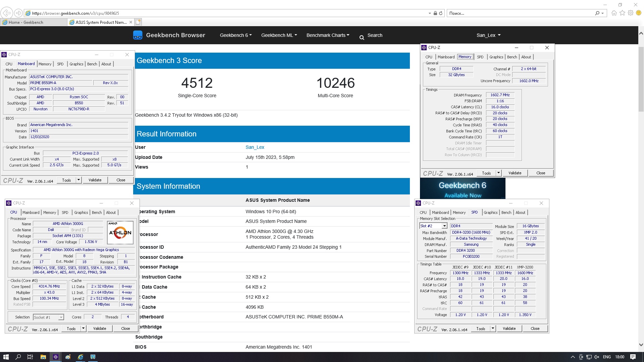Viewport: 644px width, 362px height.
Task: Click Close in Memory CPU-Z window
Action: 541,173
